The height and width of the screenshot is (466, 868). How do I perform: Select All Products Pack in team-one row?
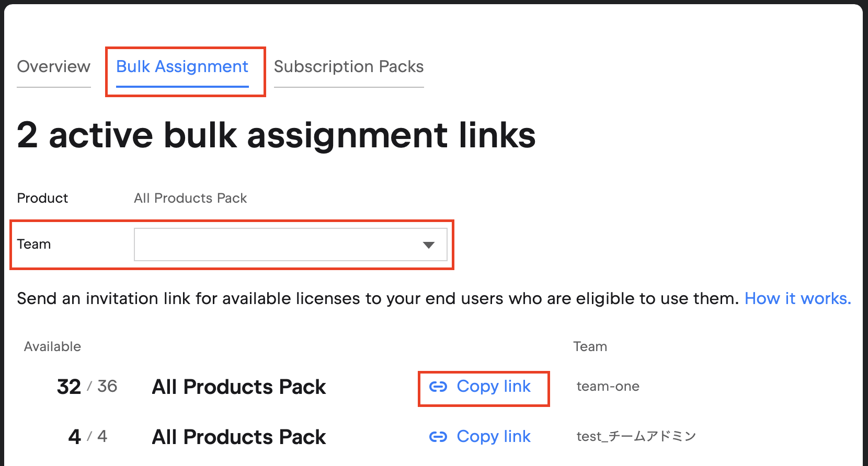coord(238,387)
